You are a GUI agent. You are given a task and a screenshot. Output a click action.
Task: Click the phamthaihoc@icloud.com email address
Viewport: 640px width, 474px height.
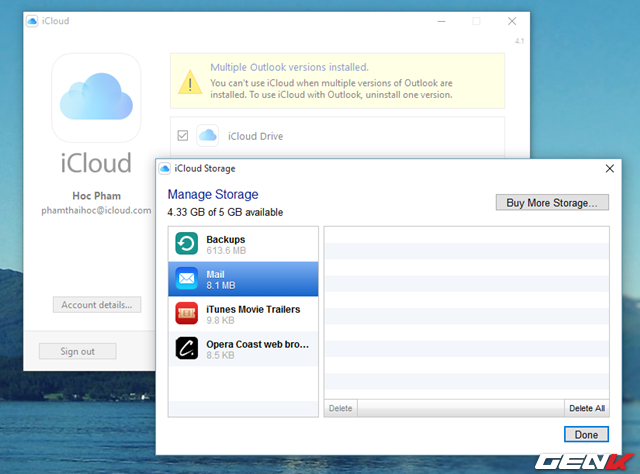tap(96, 211)
